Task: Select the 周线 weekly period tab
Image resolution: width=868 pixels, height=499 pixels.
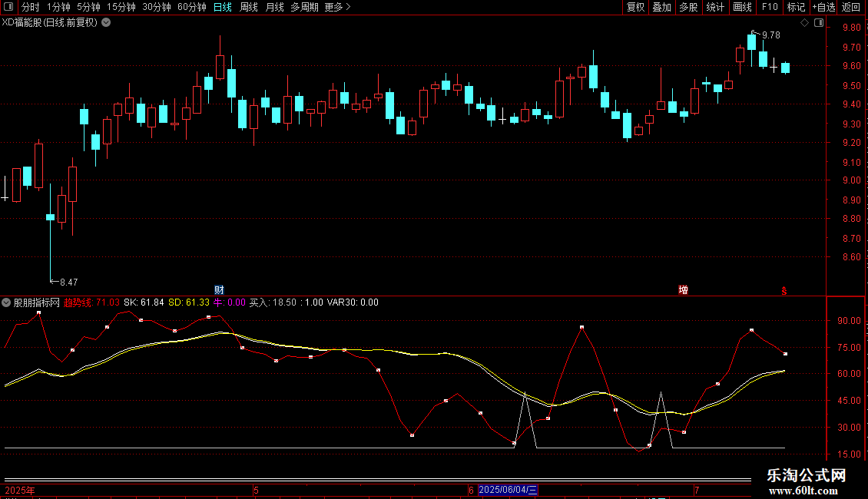Action: (x=249, y=7)
